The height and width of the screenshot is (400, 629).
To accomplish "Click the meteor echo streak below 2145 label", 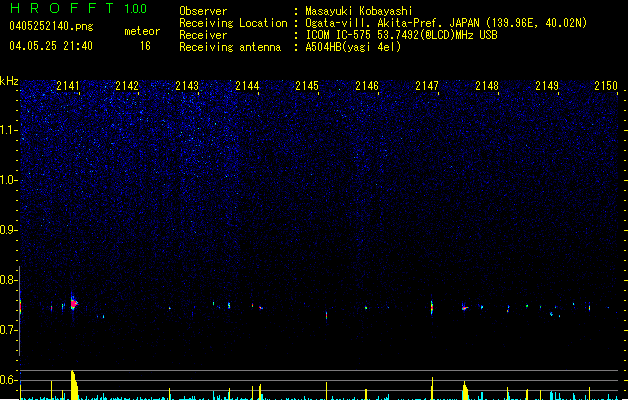I will pyautogui.click(x=327, y=315).
